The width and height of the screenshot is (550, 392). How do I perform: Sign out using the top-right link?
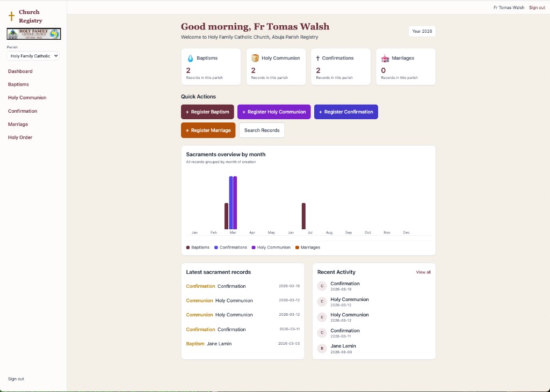point(537,7)
